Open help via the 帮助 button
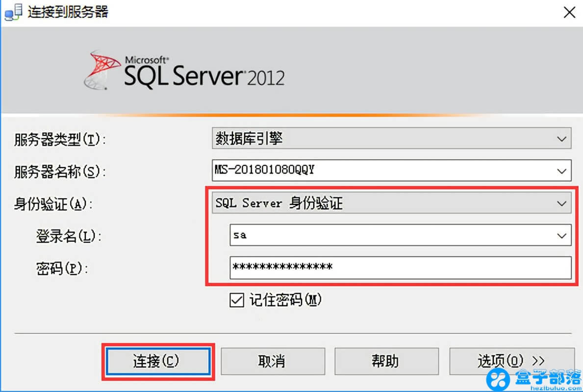The width and height of the screenshot is (583, 392). pos(387,361)
